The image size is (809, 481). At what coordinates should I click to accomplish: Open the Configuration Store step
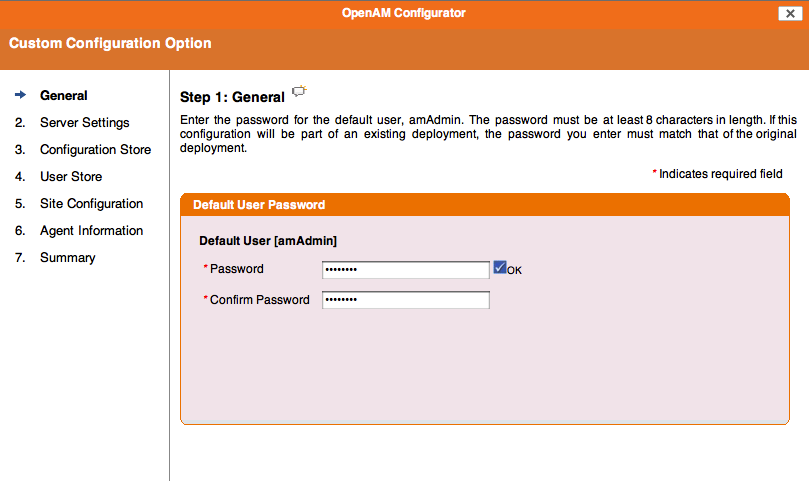point(95,150)
